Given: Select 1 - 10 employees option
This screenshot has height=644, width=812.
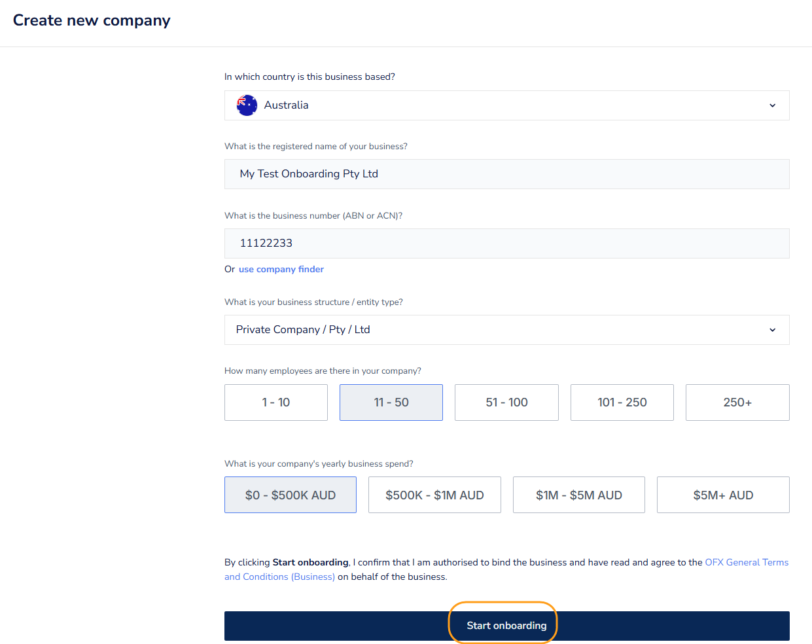Looking at the screenshot, I should pos(275,402).
